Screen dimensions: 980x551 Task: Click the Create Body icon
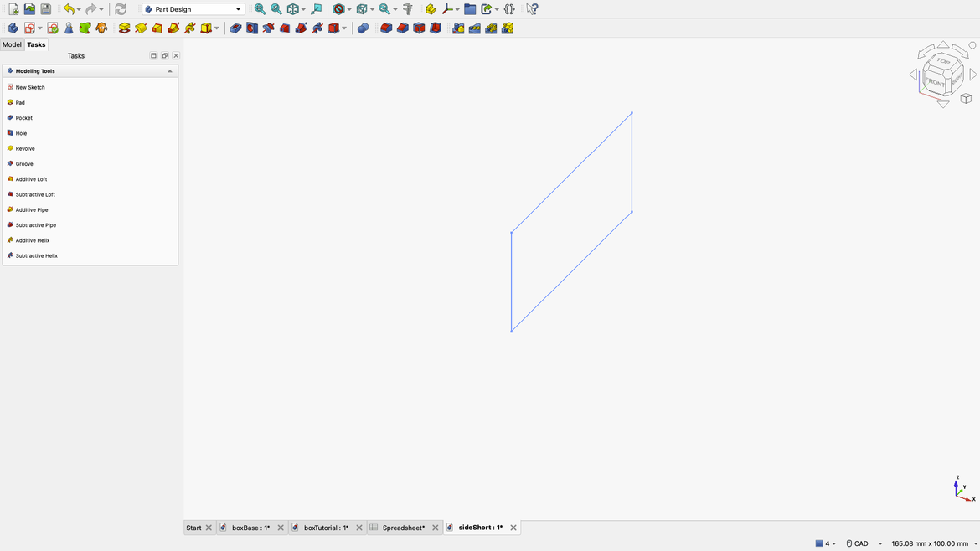(x=13, y=28)
